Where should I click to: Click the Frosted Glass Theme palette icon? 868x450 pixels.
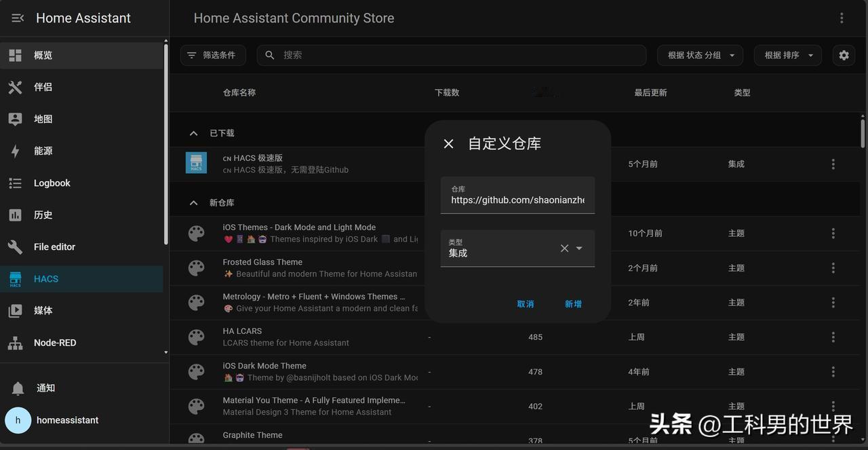[196, 268]
